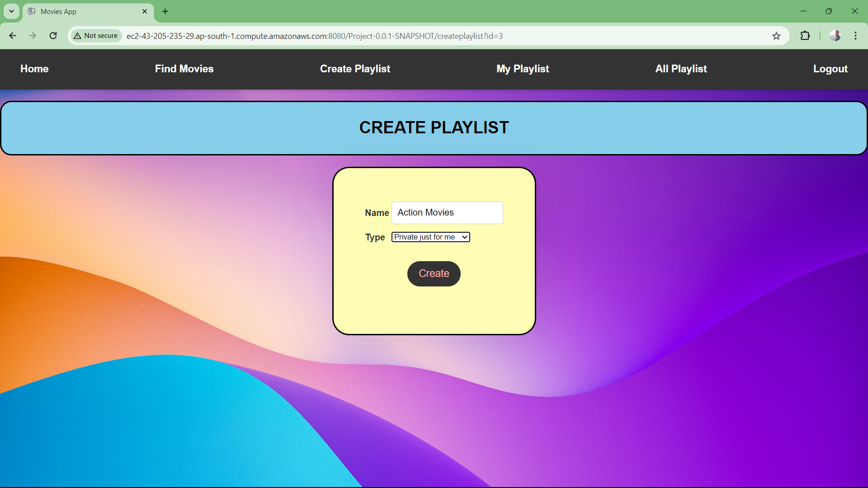View All Playlist page

click(681, 69)
